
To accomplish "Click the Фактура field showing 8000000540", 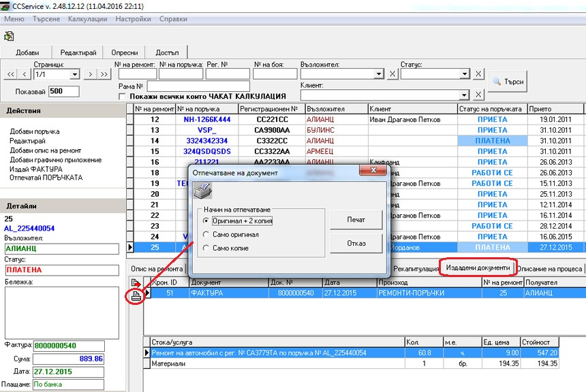I will pyautogui.click(x=69, y=346).
